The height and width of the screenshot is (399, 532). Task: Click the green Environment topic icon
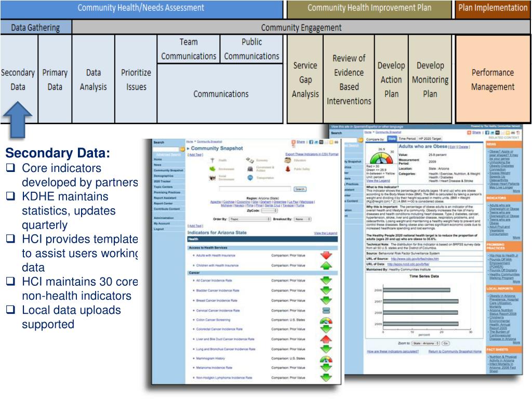tap(212, 169)
